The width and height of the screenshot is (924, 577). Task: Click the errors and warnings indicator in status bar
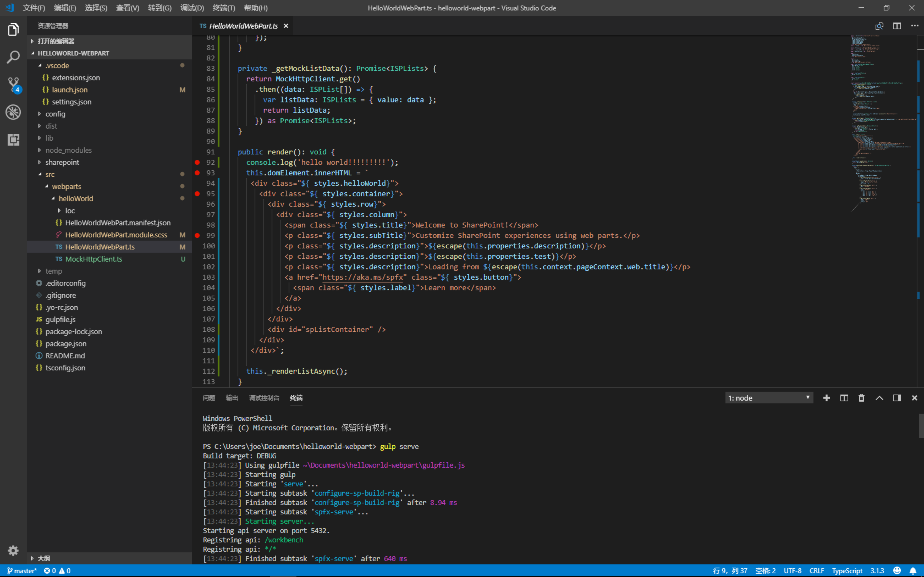click(x=57, y=570)
